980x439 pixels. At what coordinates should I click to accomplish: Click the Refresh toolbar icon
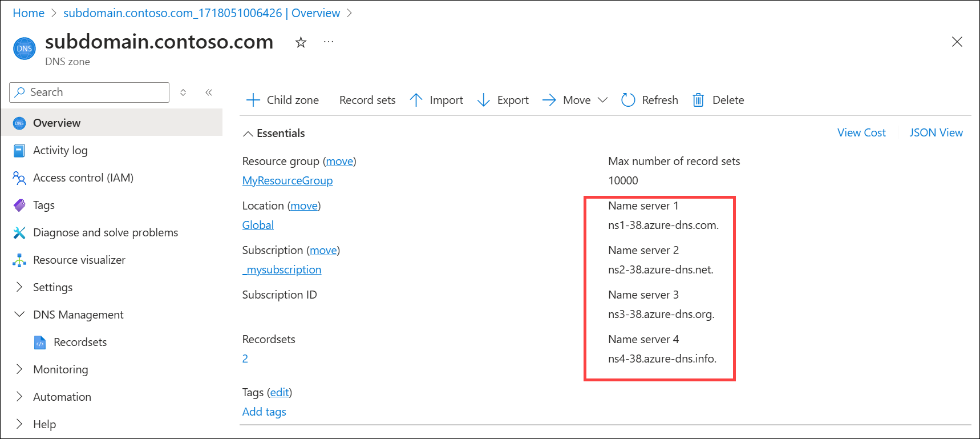628,100
